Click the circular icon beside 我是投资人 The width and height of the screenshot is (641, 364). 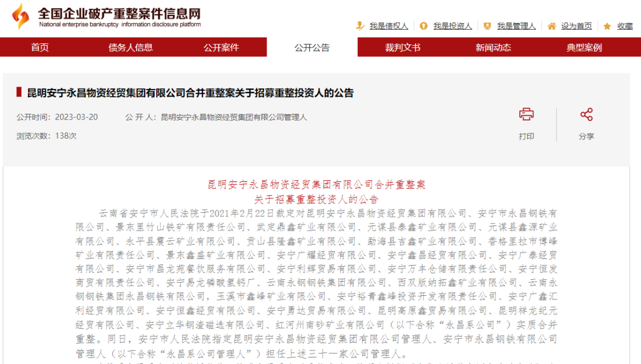(x=423, y=26)
